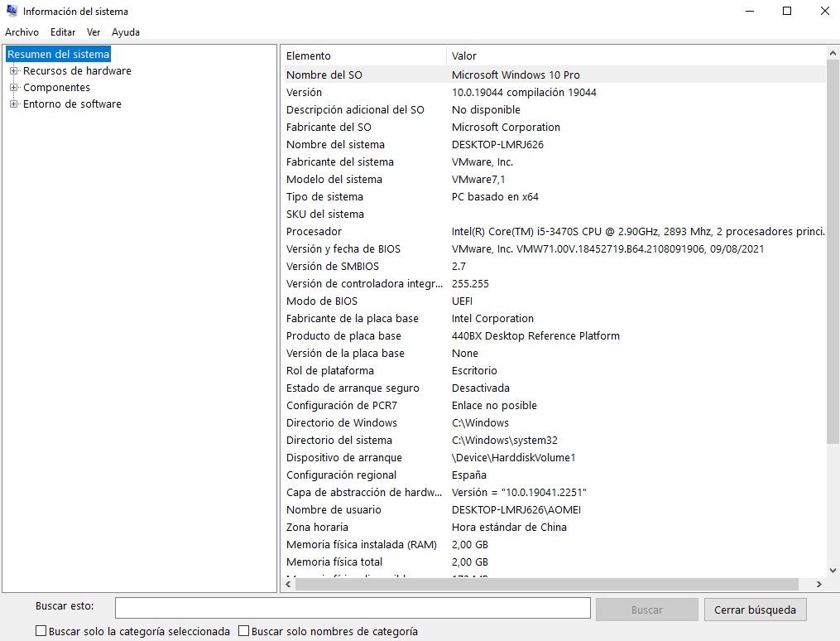Expand the Recursos de hardware tree node

point(13,70)
